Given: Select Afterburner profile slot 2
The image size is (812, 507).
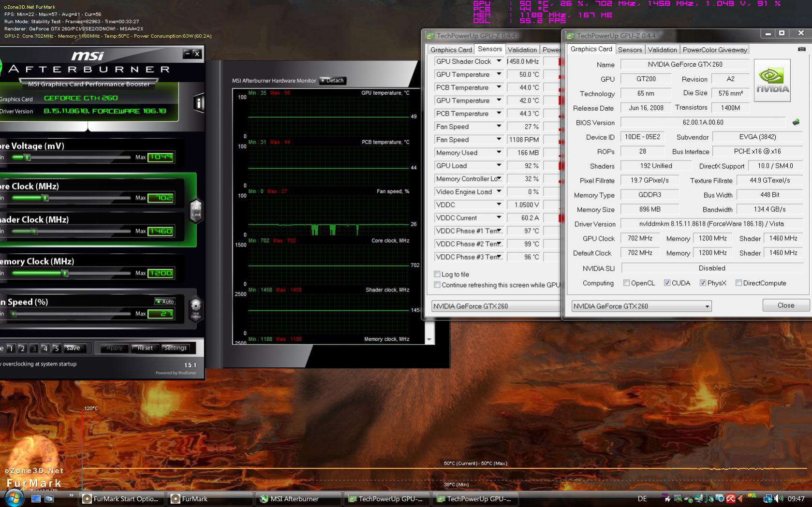Looking at the screenshot, I should [22, 348].
